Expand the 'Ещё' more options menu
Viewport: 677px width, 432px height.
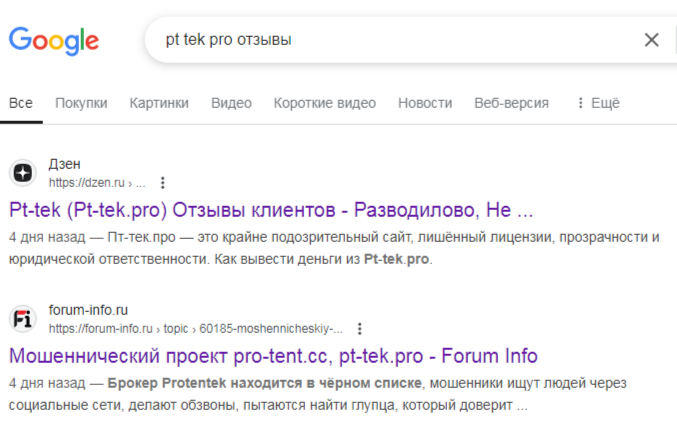click(x=599, y=103)
